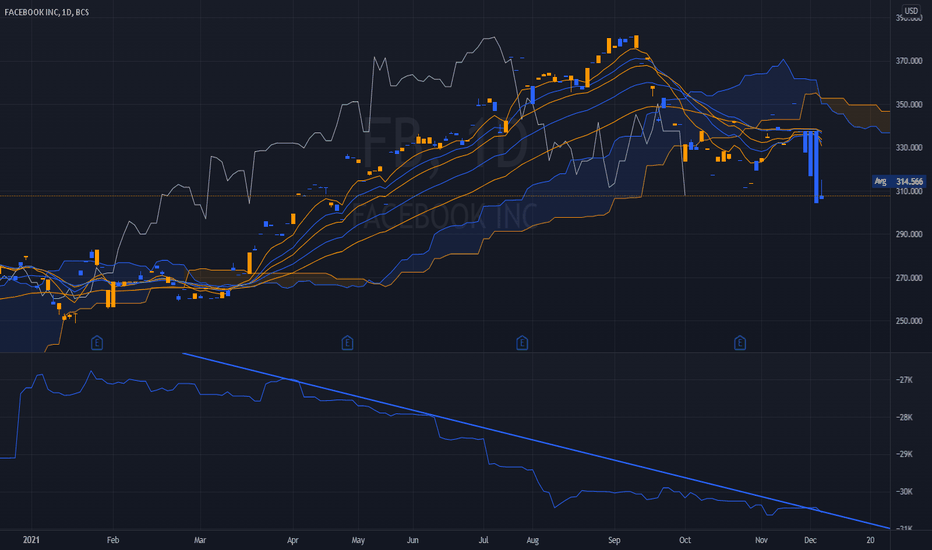
Task: Open the earnings marker before Feb
Action: 97,343
